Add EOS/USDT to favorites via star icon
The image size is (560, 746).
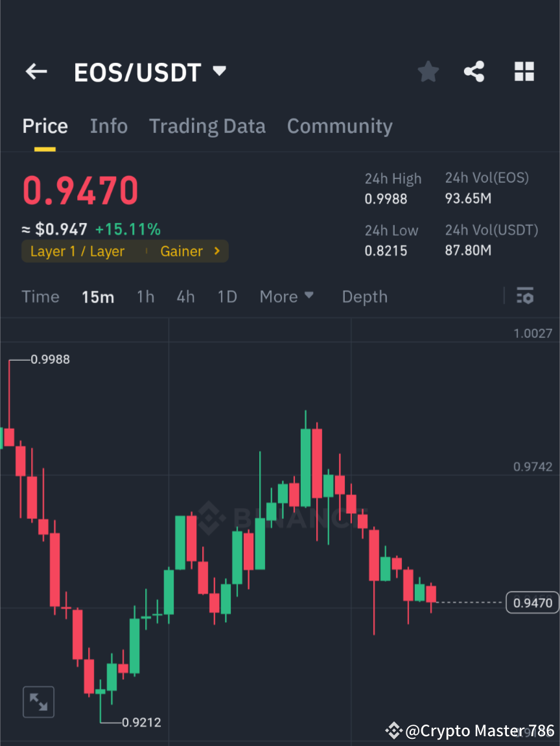[x=428, y=71]
